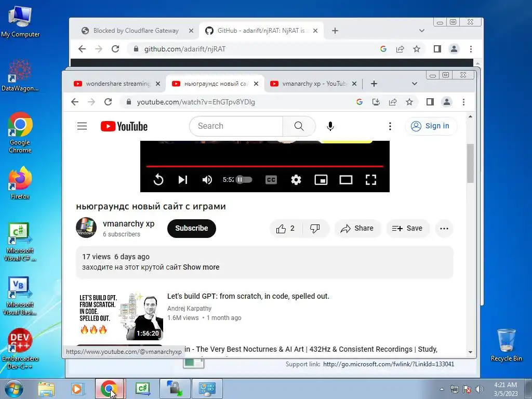
Task: Click the red video progress bar
Action: [x=264, y=166]
